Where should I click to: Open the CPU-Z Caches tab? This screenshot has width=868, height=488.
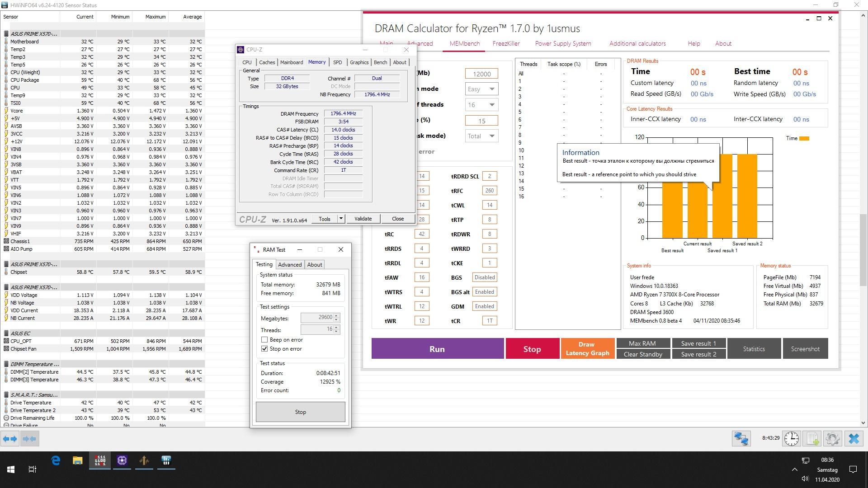coord(267,62)
